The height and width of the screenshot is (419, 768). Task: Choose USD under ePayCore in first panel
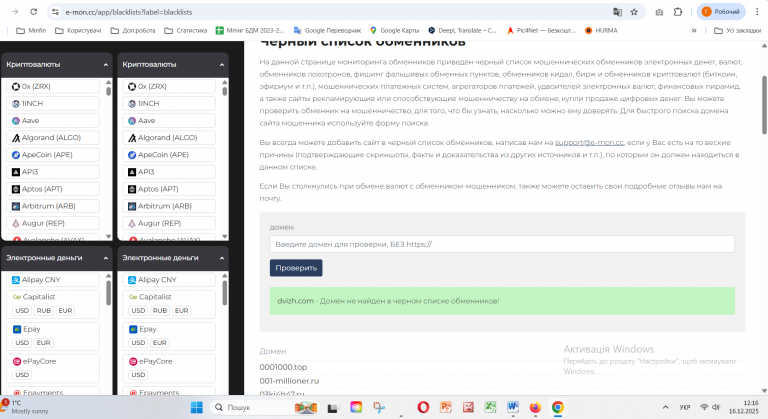click(x=22, y=375)
